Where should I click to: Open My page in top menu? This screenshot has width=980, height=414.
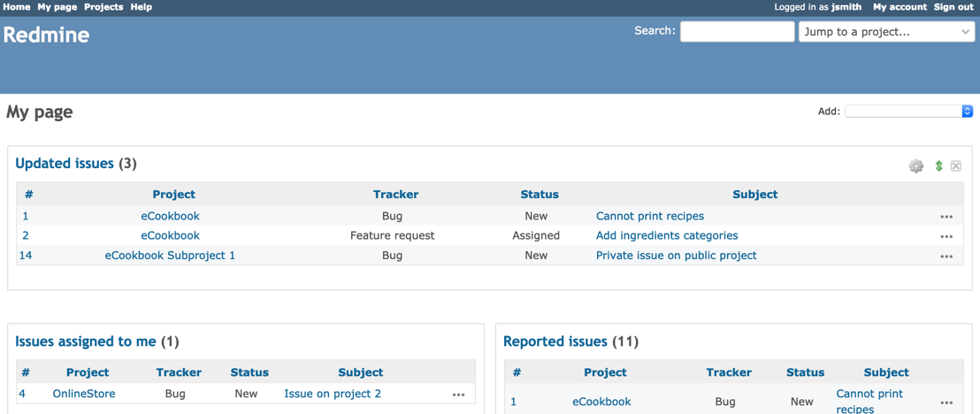pyautogui.click(x=57, y=7)
